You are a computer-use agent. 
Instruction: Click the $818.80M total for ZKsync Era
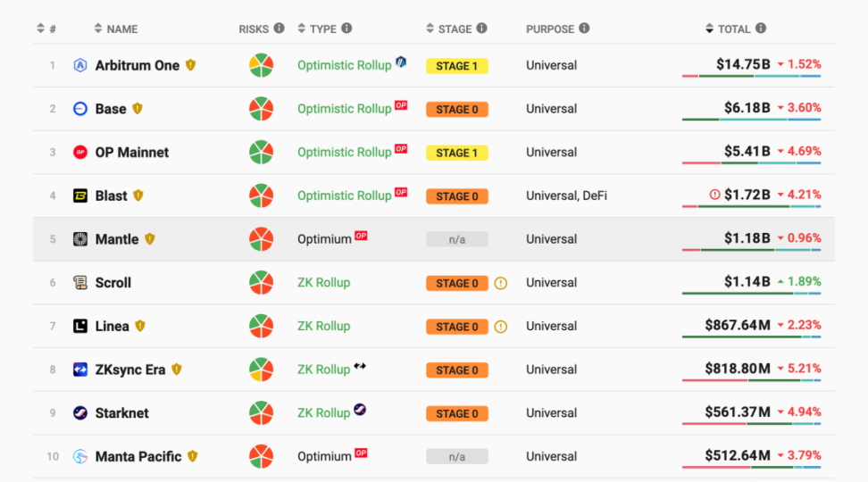click(x=737, y=369)
